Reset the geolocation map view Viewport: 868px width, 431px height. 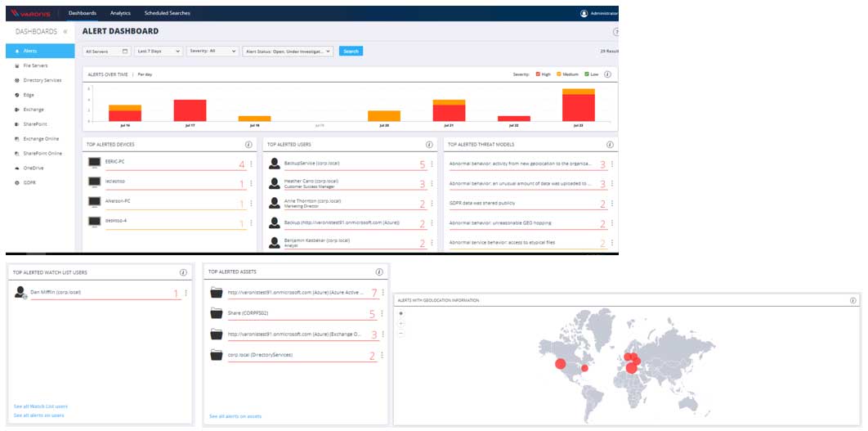(400, 313)
